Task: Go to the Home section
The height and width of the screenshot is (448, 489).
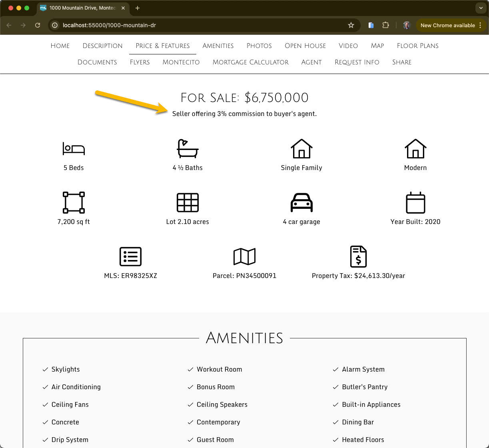Action: click(x=60, y=46)
